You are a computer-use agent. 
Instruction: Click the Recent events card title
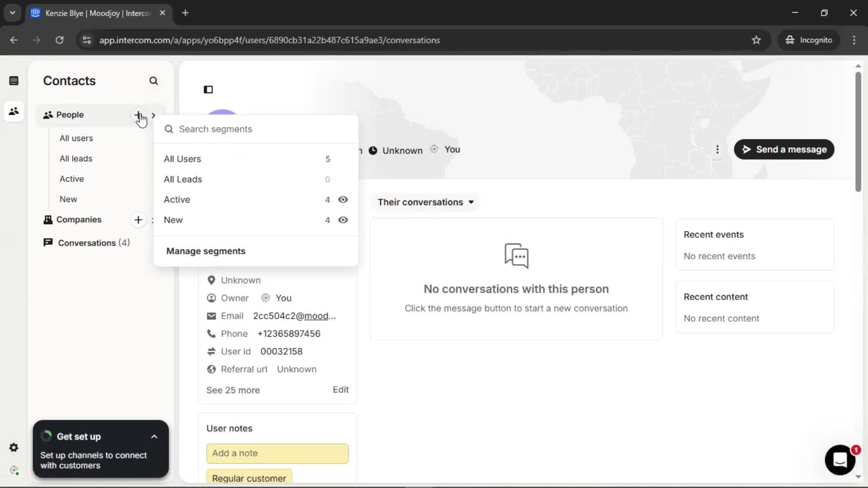713,235
